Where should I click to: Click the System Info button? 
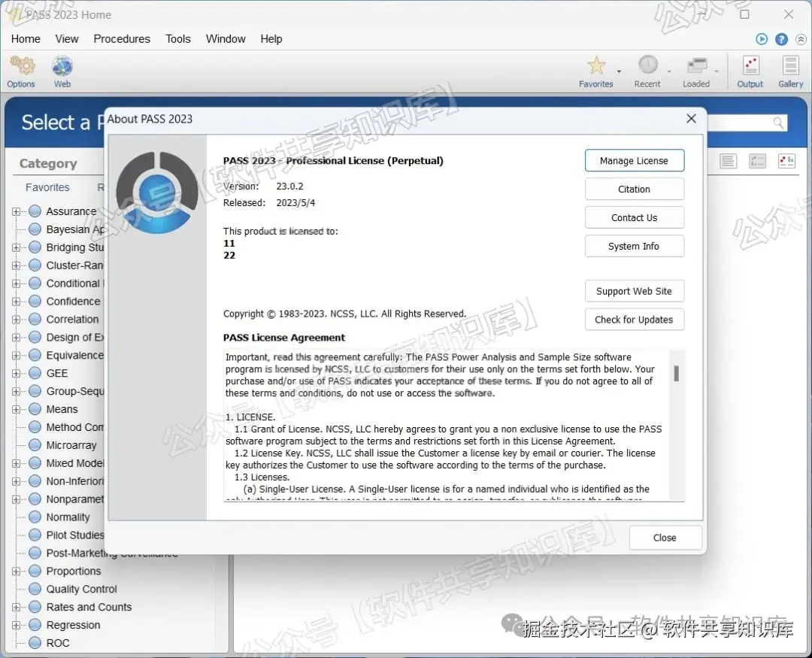635,246
